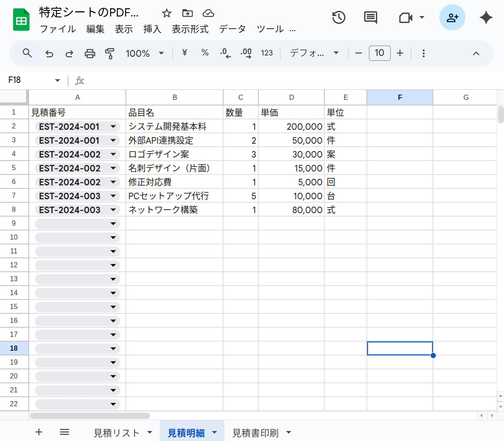Open the all sheets list

point(65,432)
